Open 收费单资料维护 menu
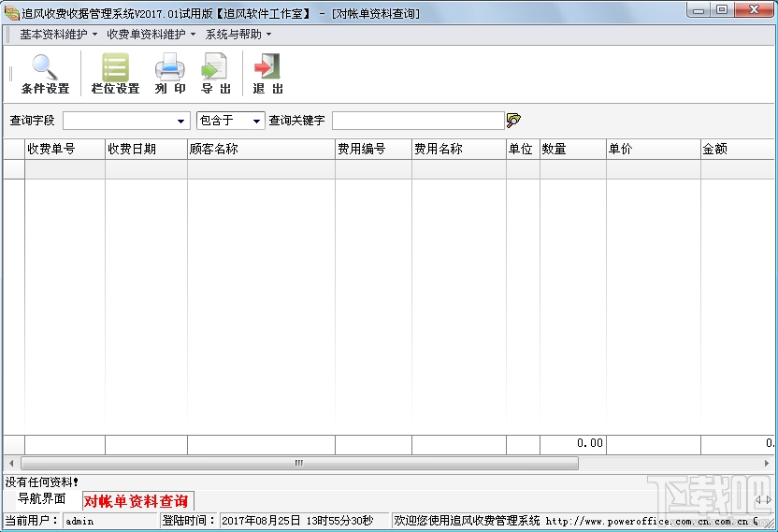The image size is (778, 532). pyautogui.click(x=151, y=35)
